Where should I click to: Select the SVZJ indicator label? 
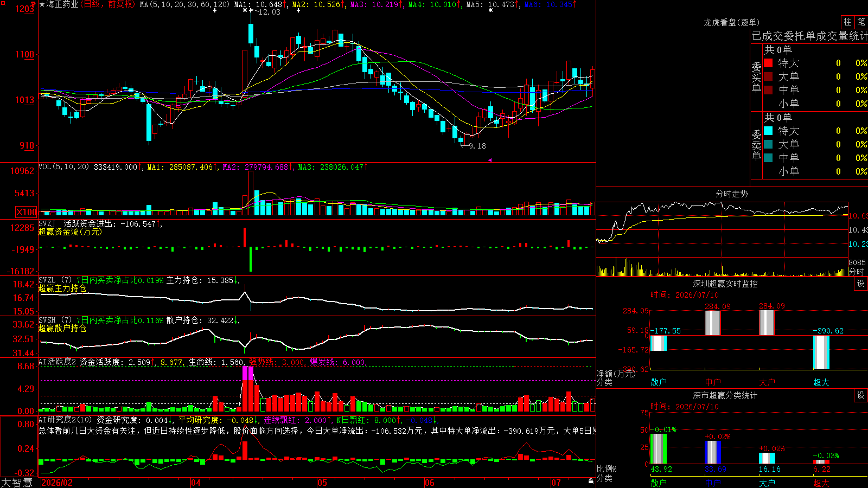tap(47, 223)
